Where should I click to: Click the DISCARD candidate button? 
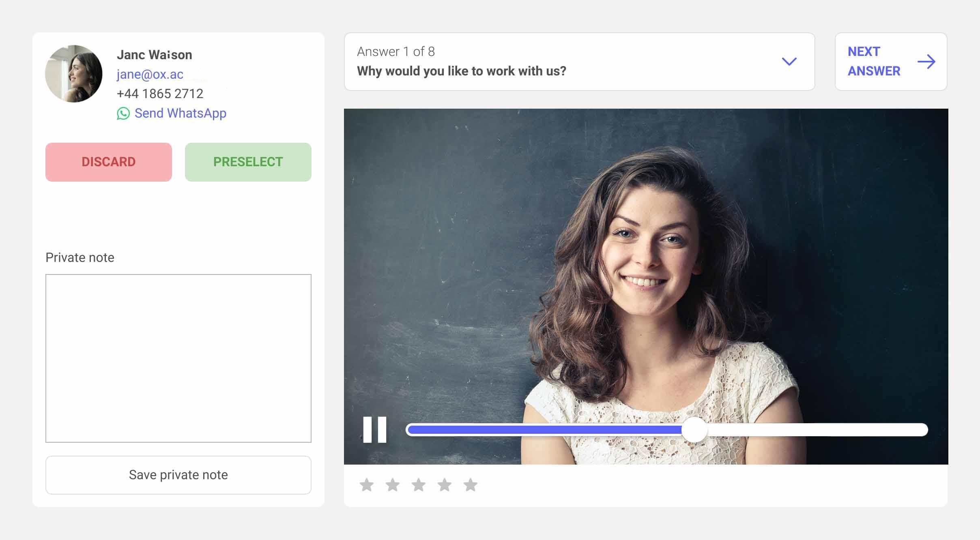[108, 162]
